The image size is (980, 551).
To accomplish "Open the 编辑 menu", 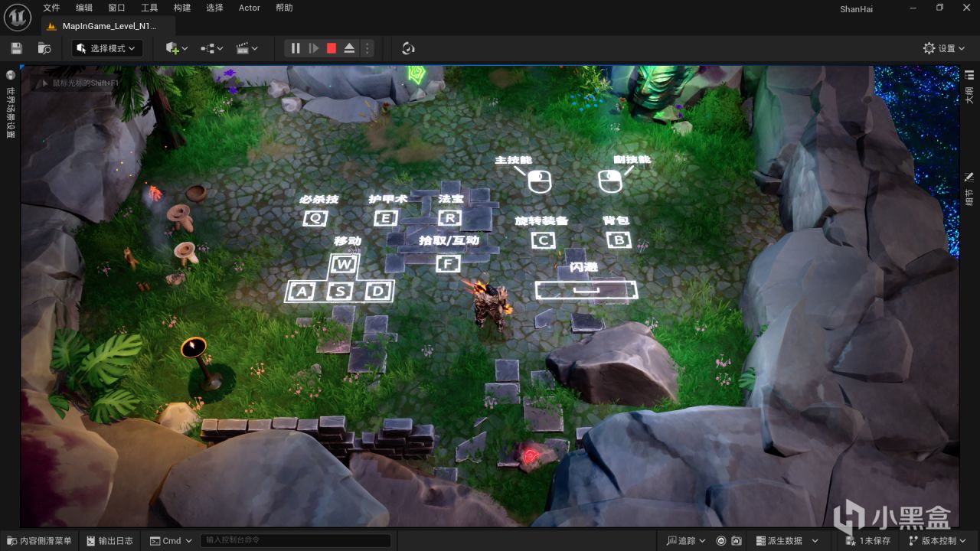I will [84, 8].
